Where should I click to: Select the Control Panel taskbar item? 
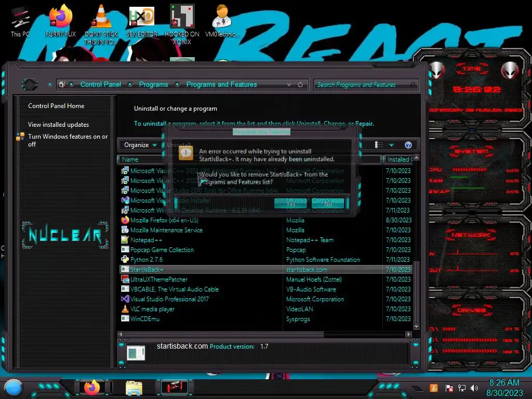pyautogui.click(x=175, y=387)
